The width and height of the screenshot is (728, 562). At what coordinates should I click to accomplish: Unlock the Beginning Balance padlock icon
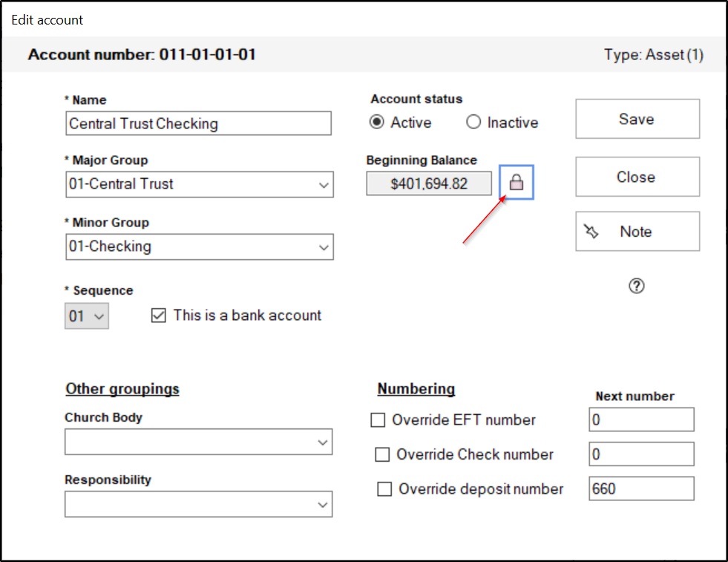517,183
